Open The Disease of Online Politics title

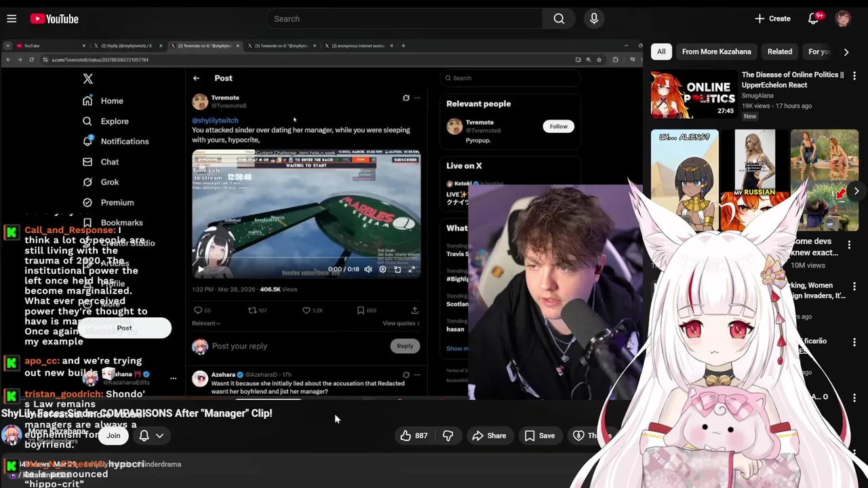pyautogui.click(x=792, y=79)
